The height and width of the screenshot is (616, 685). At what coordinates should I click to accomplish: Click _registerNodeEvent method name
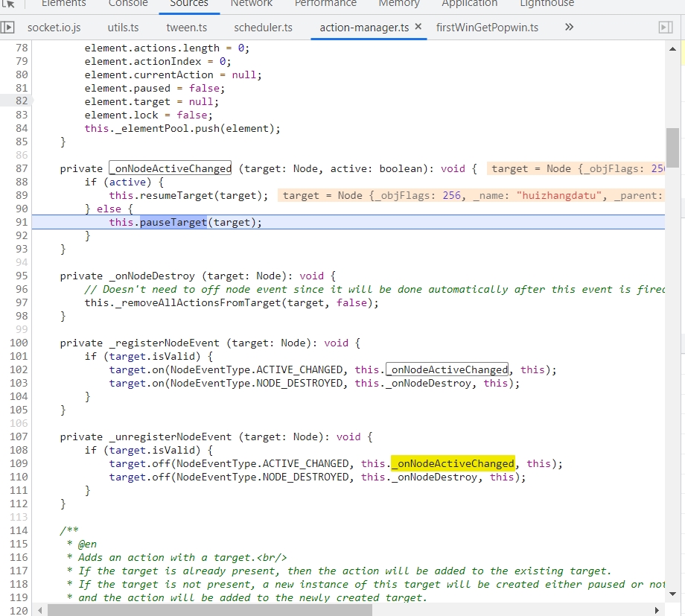pos(165,343)
